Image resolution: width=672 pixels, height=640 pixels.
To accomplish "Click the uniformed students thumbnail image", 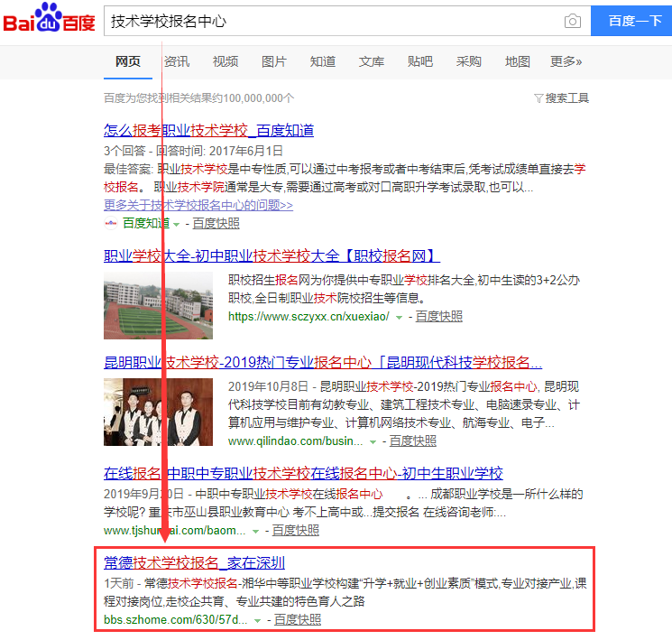I will [x=158, y=413].
